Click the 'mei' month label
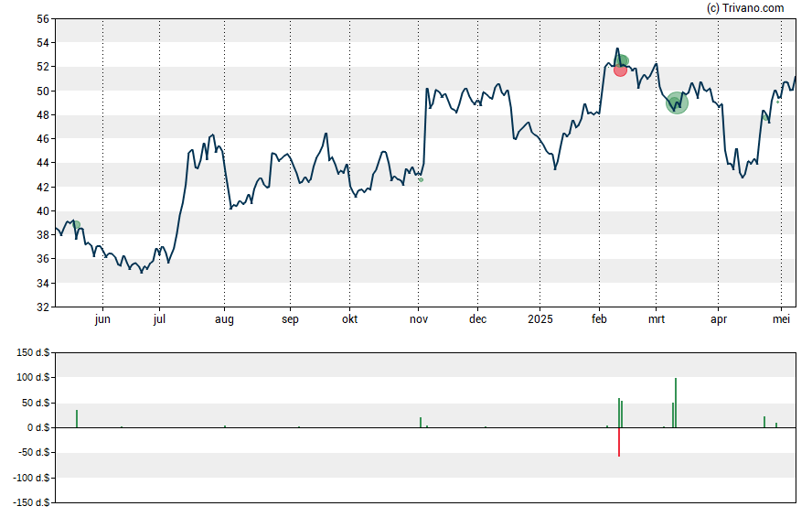The width and height of the screenshot is (812, 517). (782, 319)
